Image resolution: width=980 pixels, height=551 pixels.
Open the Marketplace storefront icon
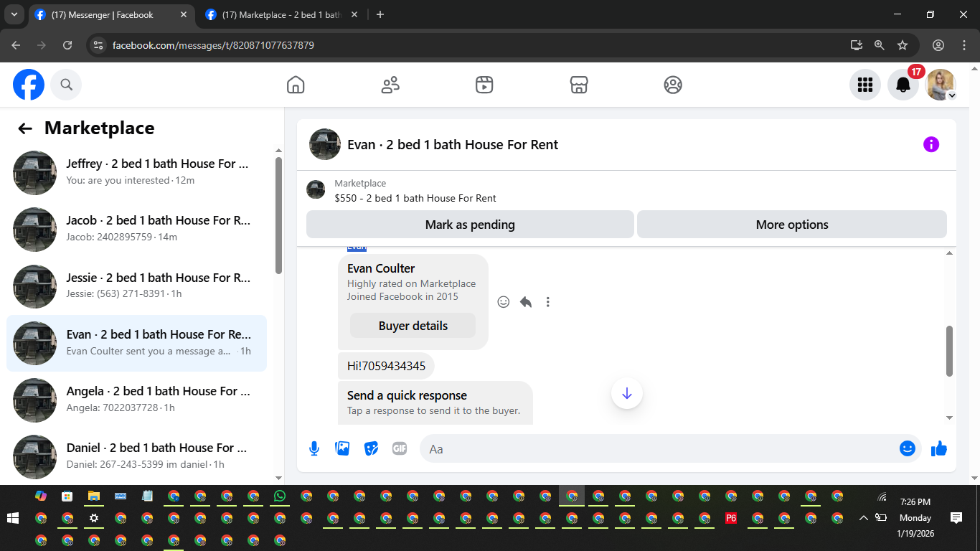(579, 85)
